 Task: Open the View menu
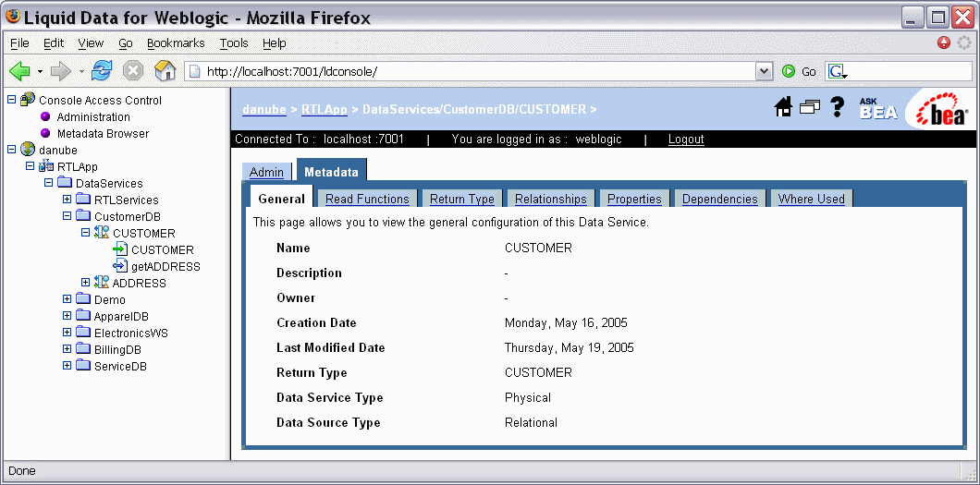tap(91, 43)
